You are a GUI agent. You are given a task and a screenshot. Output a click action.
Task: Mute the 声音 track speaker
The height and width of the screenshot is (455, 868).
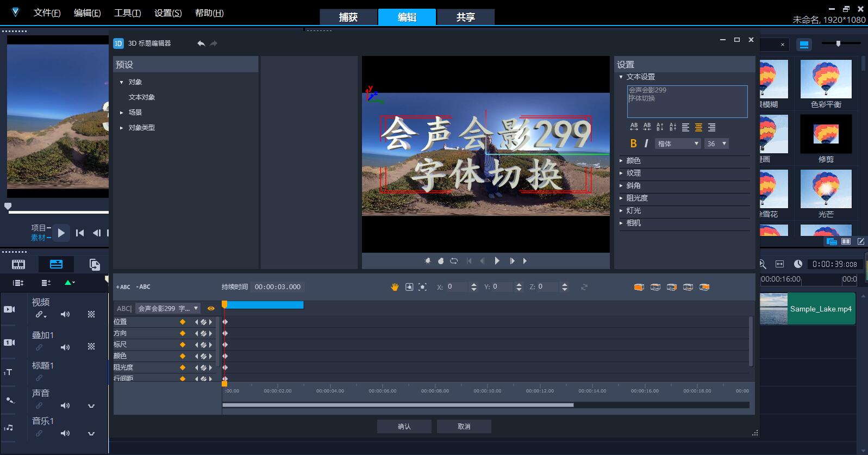coord(65,406)
